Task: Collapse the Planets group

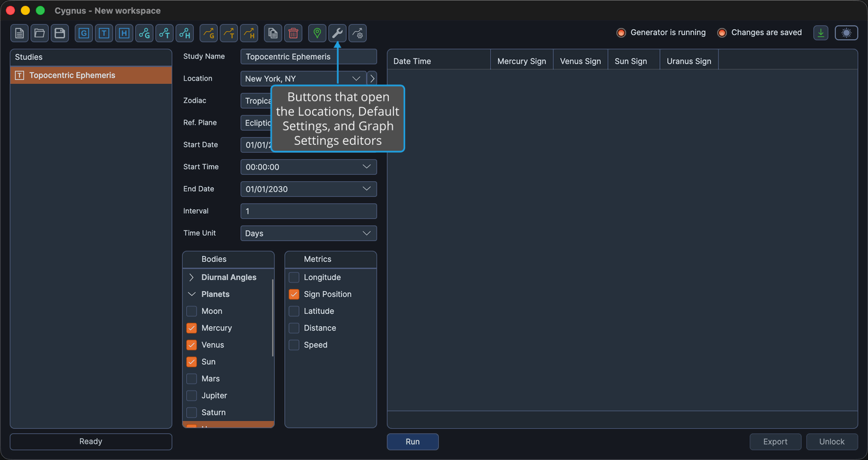Action: tap(192, 294)
